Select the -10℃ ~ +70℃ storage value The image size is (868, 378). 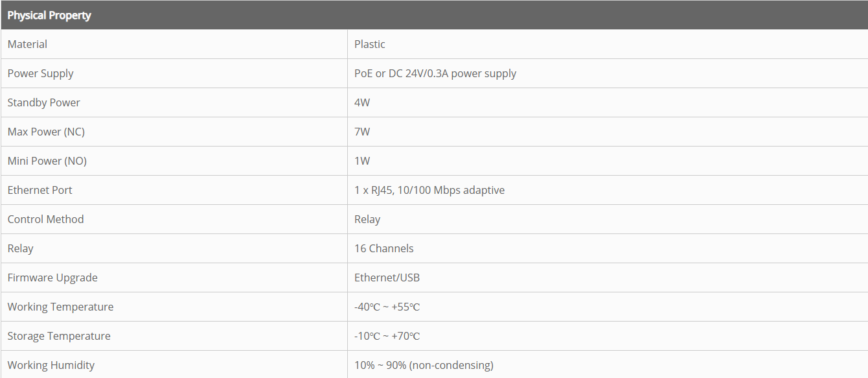(387, 336)
